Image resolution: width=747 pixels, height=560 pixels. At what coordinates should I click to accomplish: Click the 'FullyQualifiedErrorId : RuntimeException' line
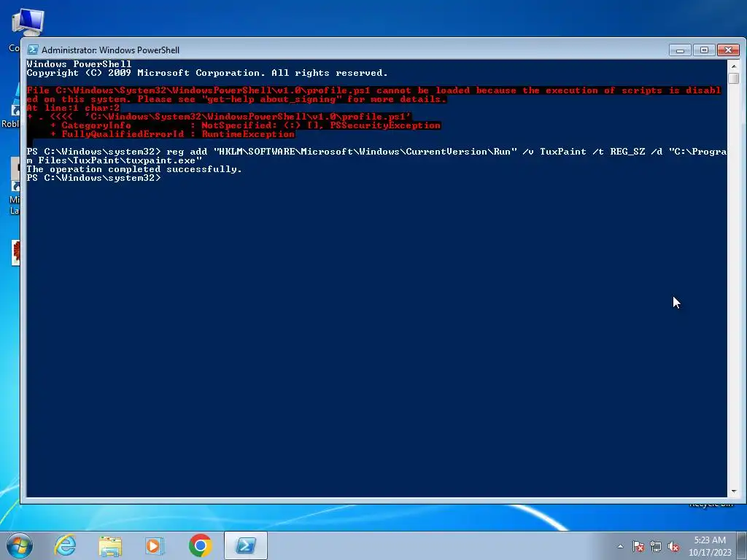coord(172,134)
